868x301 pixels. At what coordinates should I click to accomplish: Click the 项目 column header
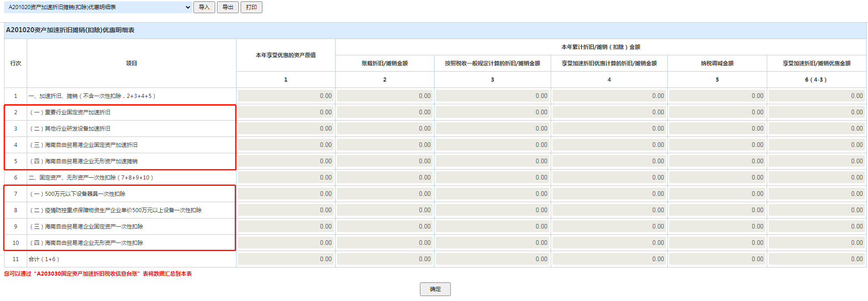click(132, 63)
